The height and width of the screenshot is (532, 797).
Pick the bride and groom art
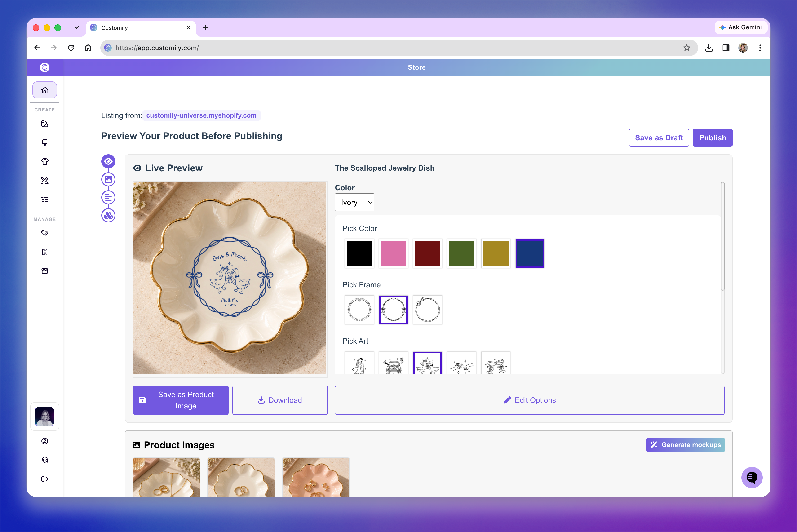[x=359, y=363]
